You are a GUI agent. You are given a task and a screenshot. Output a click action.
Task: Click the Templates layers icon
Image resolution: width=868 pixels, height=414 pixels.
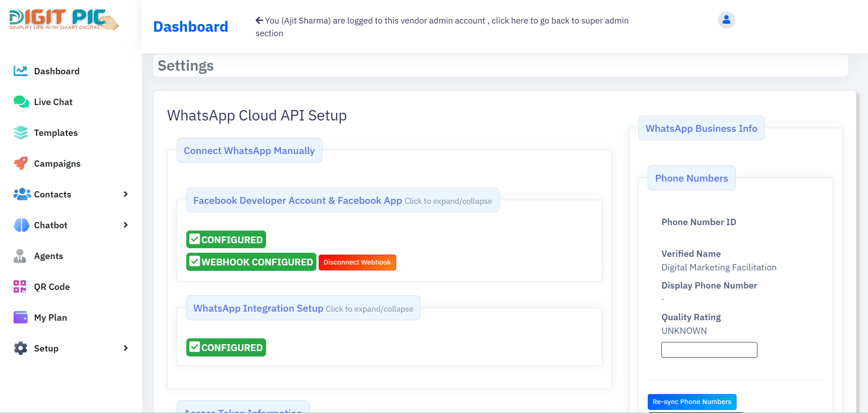click(20, 133)
